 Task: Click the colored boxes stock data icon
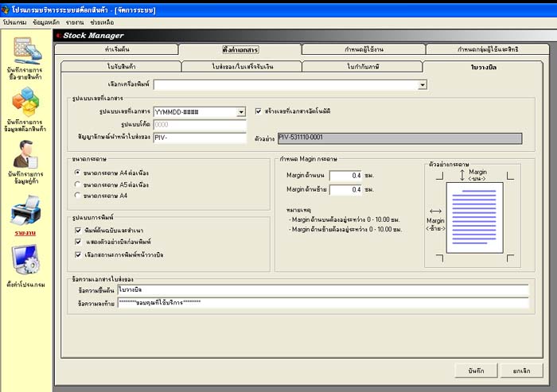(25, 102)
